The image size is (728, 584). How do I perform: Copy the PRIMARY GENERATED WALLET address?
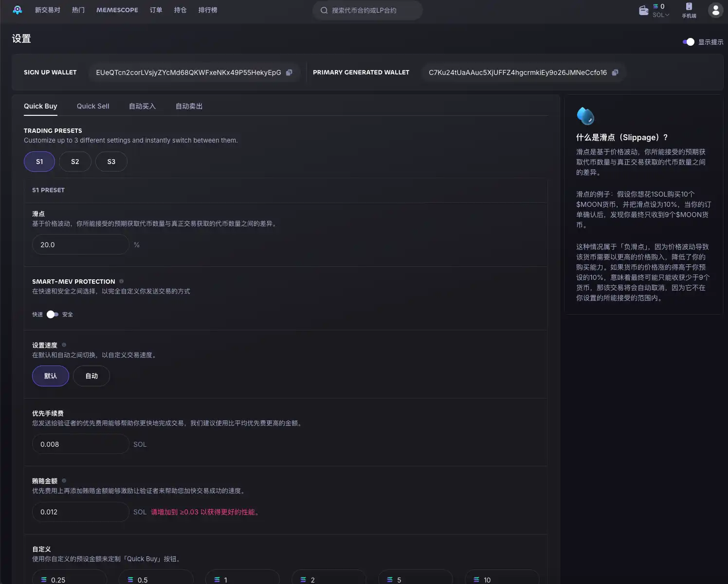(615, 72)
